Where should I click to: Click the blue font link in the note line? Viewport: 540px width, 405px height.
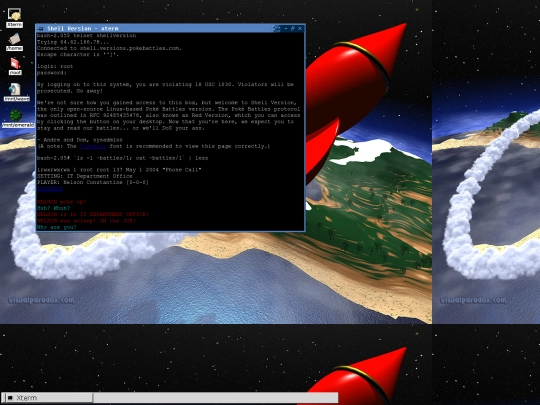pyautogui.click(x=93, y=146)
